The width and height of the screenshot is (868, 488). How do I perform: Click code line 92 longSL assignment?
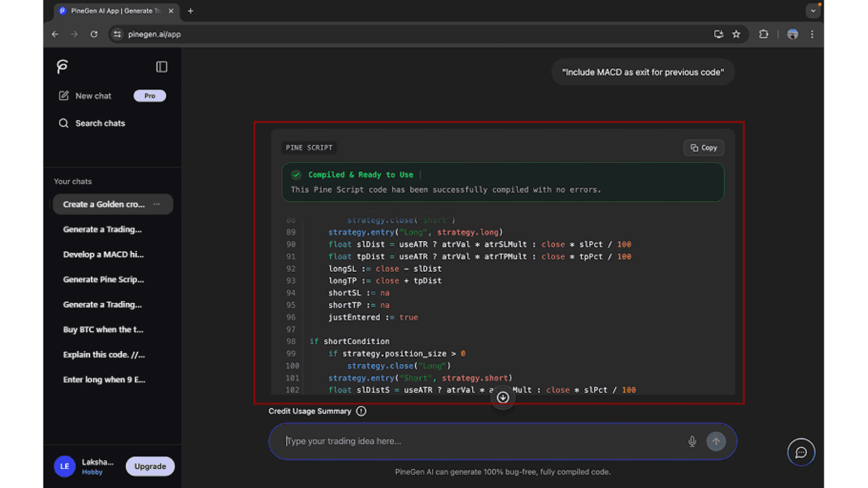[385, 268]
